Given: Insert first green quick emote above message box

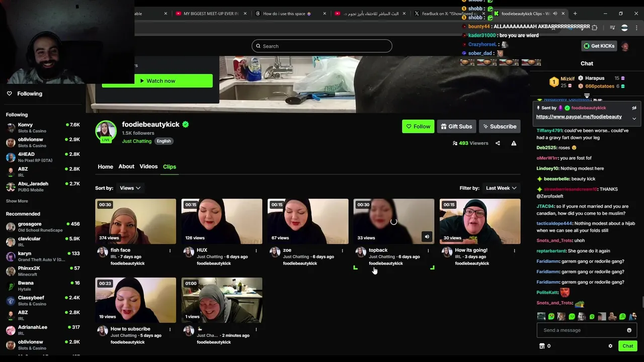Looking at the screenshot, I should coord(551,317).
